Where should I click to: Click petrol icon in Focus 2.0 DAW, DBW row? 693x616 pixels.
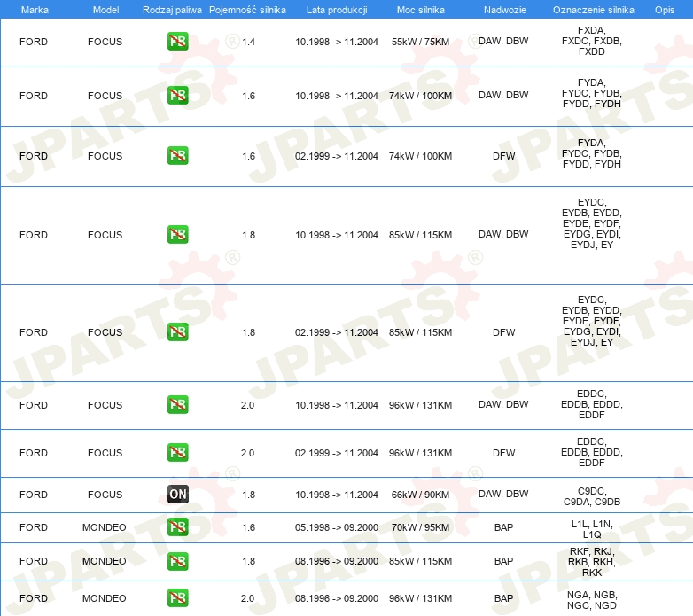pyautogui.click(x=177, y=404)
